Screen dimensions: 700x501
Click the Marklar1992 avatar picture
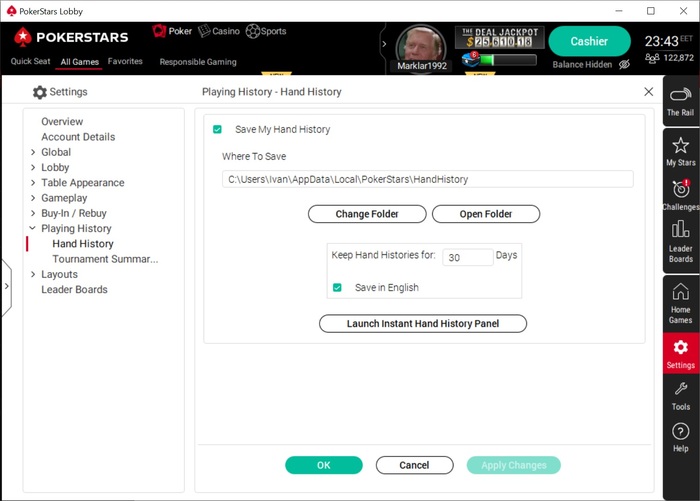coord(421,45)
